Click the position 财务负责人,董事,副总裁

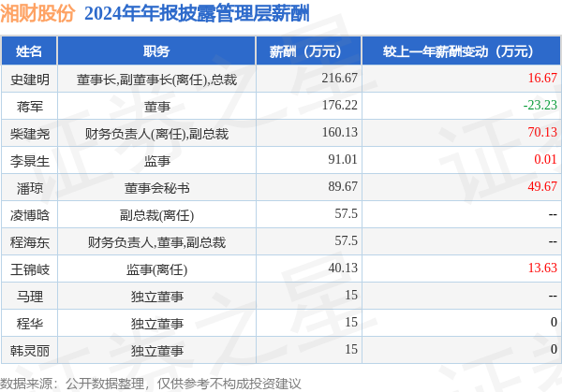156,242
